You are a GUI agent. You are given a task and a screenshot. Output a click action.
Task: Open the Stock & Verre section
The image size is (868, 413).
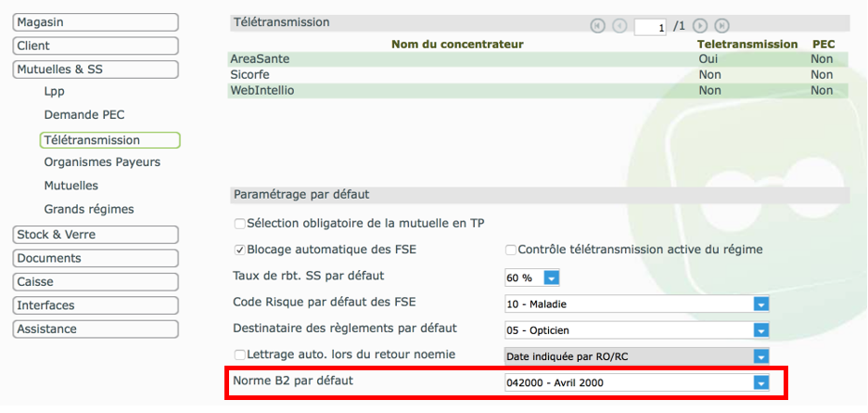coord(96,235)
